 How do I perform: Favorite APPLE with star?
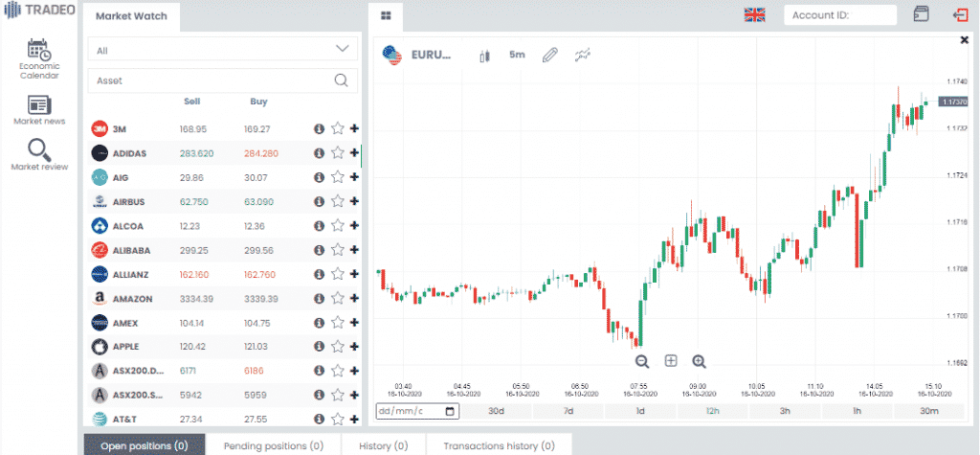[x=338, y=347]
